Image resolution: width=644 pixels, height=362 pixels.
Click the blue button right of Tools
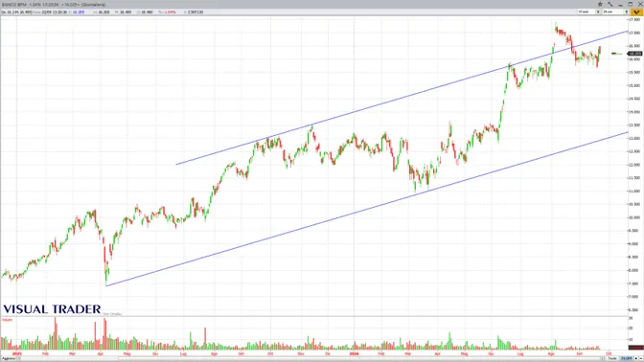tap(626, 358)
